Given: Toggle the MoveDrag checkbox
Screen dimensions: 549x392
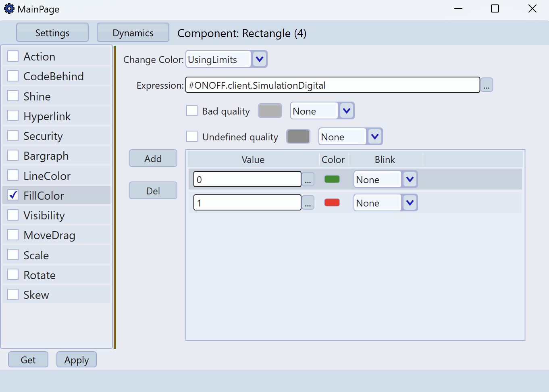Looking at the screenshot, I should click(13, 235).
